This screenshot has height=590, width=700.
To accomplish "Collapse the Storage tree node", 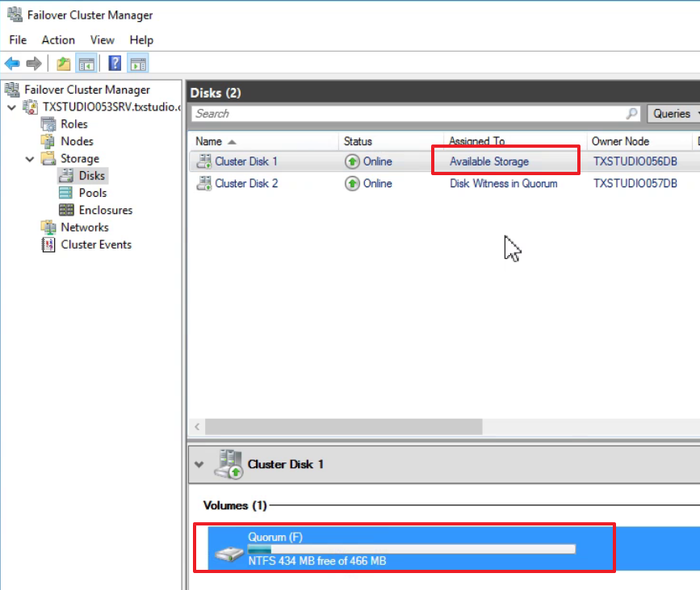I will tap(30, 159).
